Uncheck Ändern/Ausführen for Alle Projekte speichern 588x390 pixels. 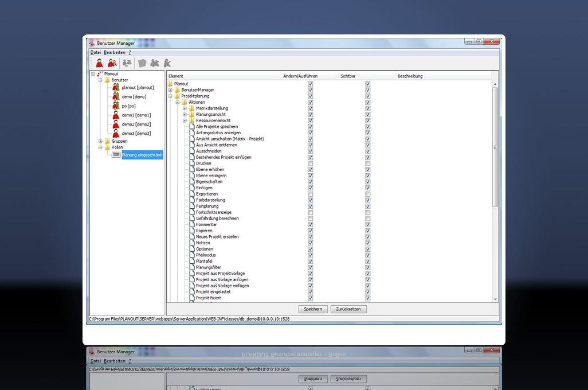point(311,127)
